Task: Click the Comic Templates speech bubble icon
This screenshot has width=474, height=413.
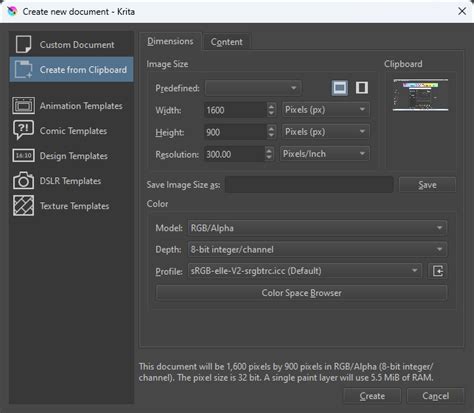Action: [23, 130]
